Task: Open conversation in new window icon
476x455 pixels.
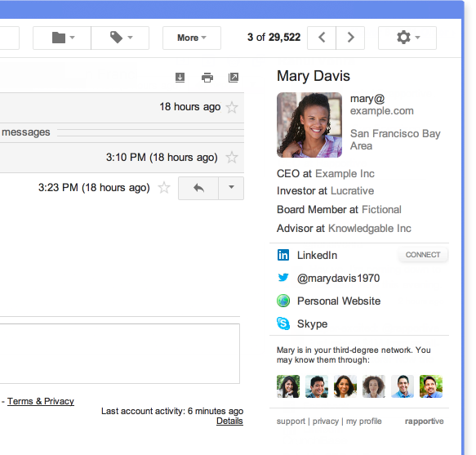Action: pos(234,78)
